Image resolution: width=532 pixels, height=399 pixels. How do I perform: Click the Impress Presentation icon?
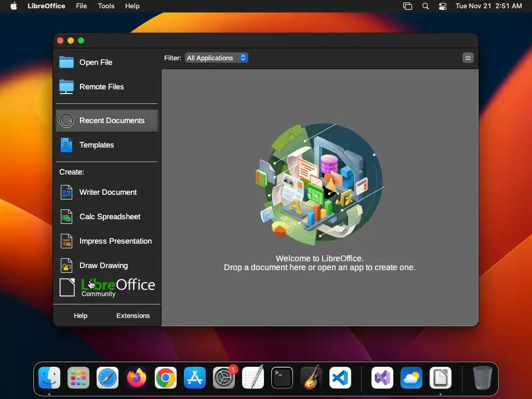(66, 241)
